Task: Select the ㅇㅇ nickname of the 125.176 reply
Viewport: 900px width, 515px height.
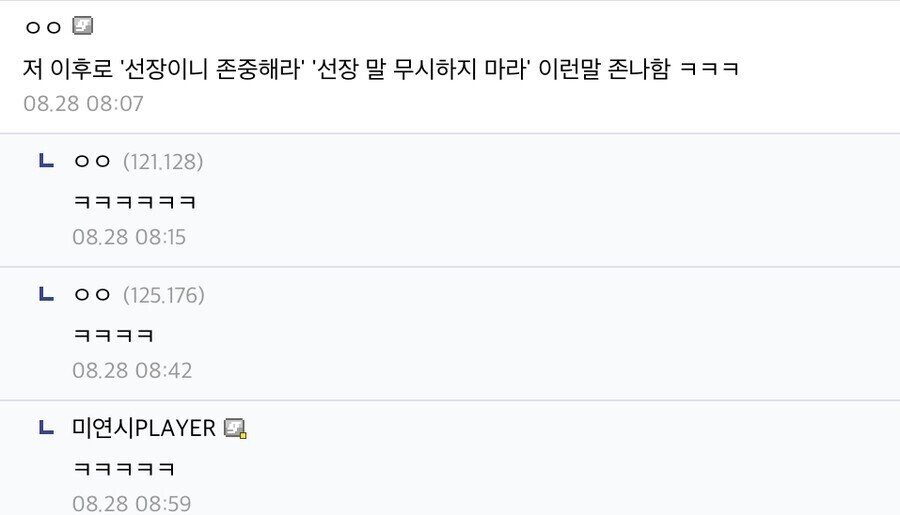Action: 92,296
